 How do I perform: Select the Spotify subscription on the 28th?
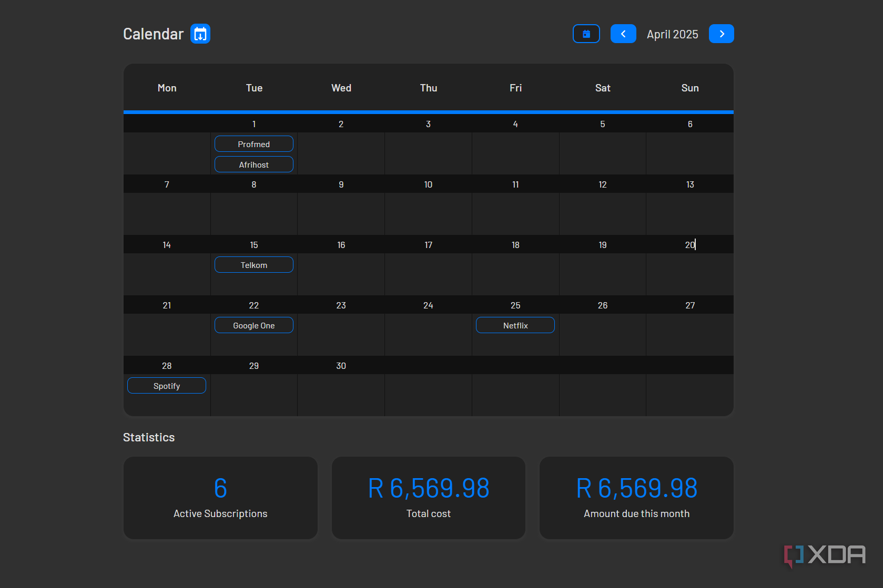click(167, 386)
